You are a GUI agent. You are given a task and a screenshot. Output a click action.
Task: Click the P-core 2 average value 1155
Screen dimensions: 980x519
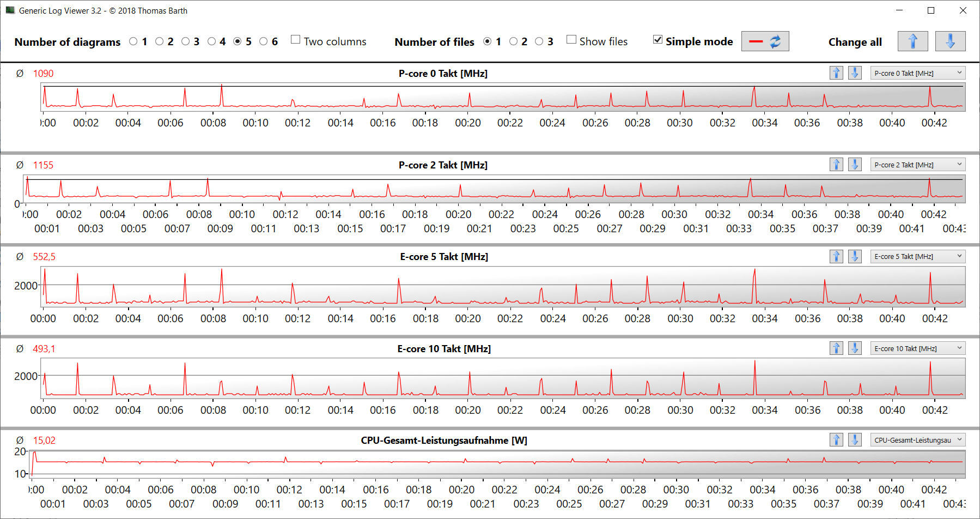pyautogui.click(x=43, y=165)
